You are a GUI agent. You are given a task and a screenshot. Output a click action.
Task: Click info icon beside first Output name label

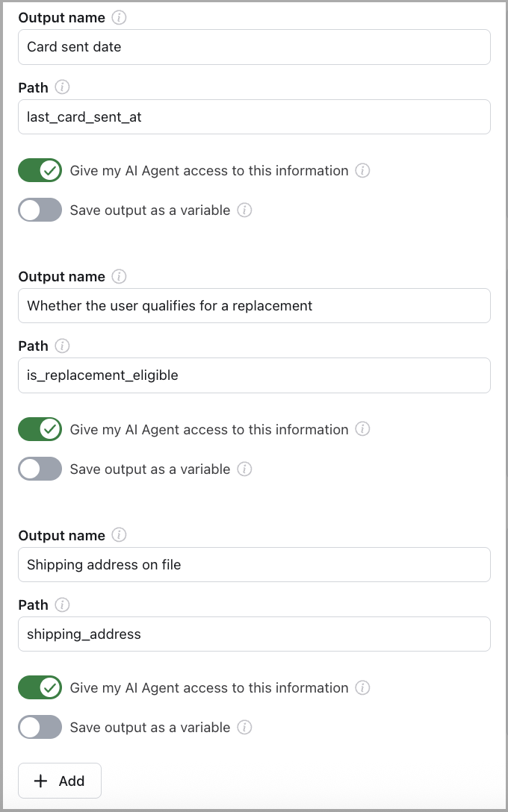119,18
